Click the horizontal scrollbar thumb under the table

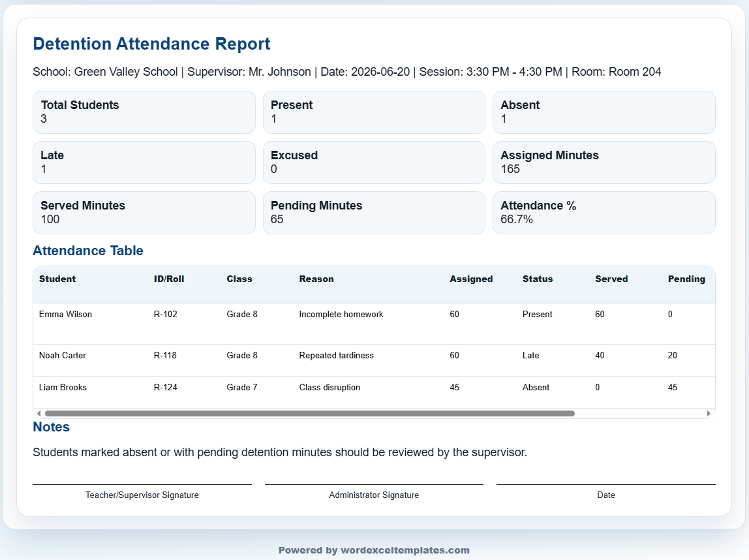309,413
